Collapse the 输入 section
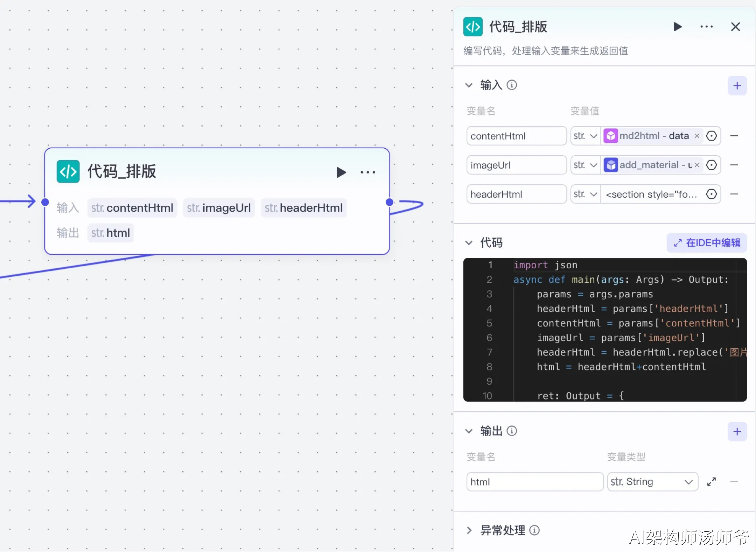 click(x=469, y=85)
